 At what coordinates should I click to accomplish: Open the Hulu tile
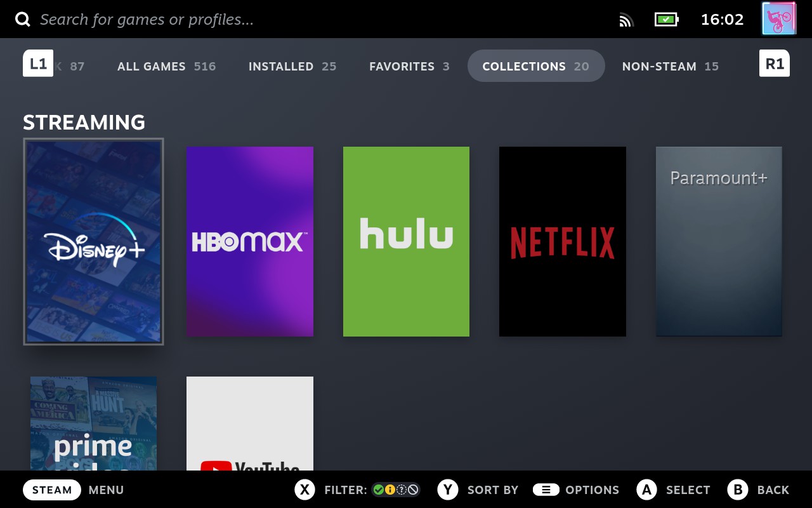tap(406, 241)
